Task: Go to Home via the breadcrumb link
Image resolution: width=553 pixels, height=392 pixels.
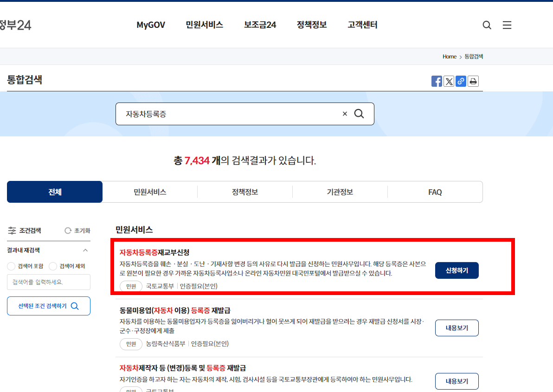Action: click(x=449, y=56)
